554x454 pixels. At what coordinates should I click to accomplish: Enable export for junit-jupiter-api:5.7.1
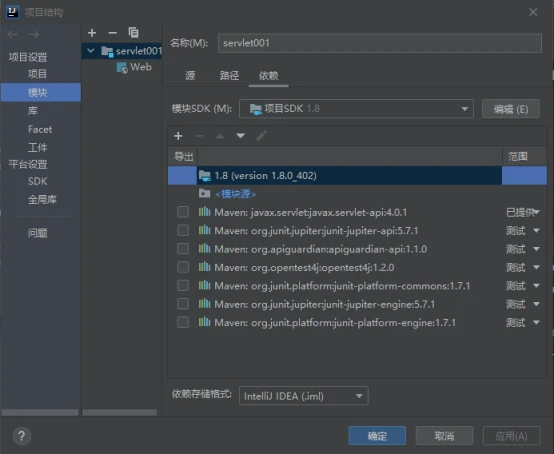click(x=183, y=230)
